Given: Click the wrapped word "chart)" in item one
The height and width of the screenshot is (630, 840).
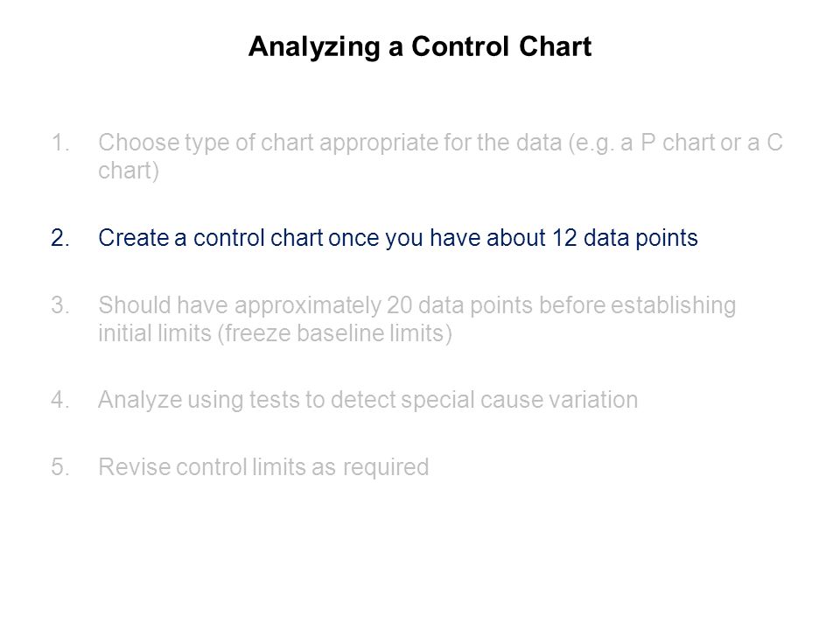Looking at the screenshot, I should pos(129,171).
